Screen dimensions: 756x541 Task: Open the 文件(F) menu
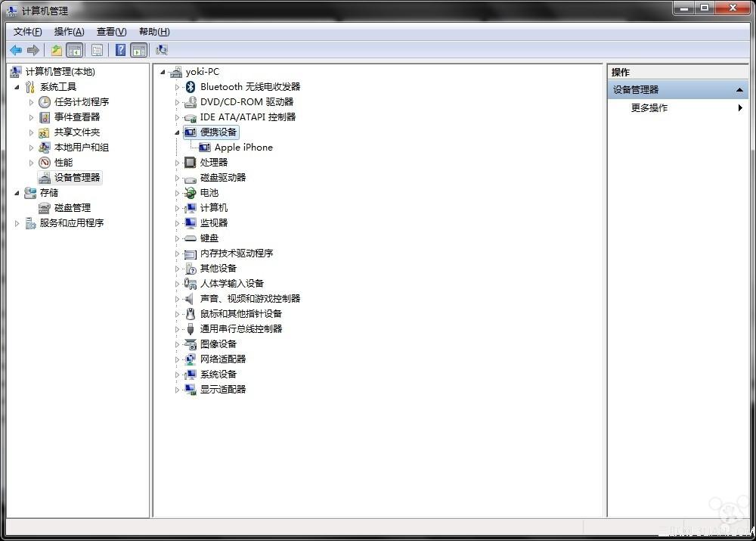(x=28, y=32)
